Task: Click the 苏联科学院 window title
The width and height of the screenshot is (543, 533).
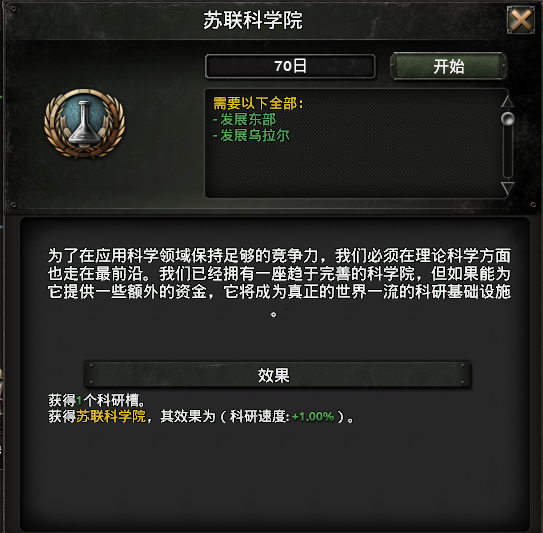Action: coord(253,20)
